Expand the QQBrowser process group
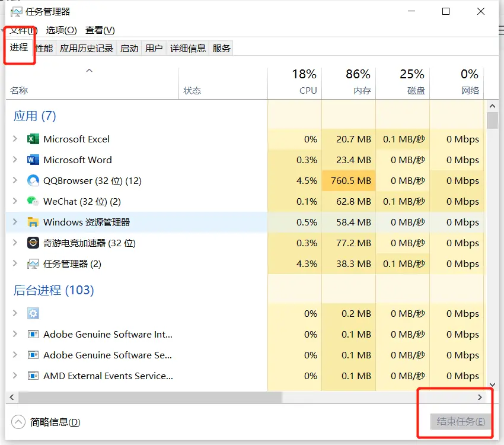This screenshot has width=504, height=445. click(x=14, y=180)
